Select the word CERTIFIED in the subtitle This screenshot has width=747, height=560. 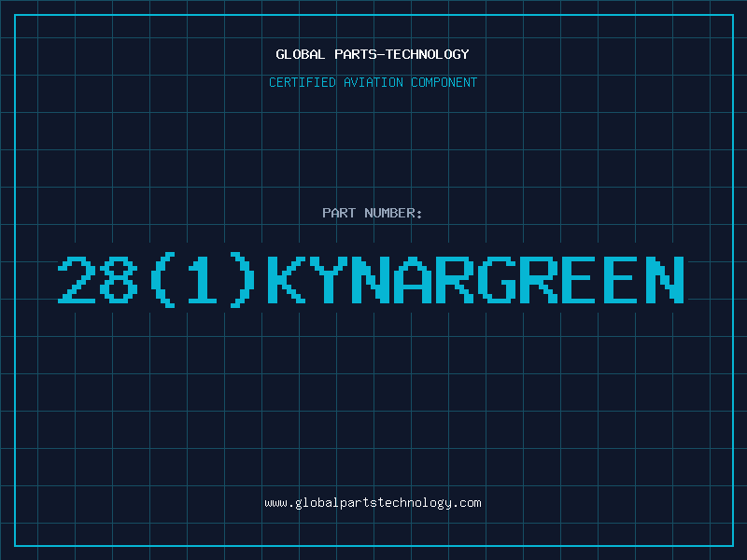click(x=303, y=82)
